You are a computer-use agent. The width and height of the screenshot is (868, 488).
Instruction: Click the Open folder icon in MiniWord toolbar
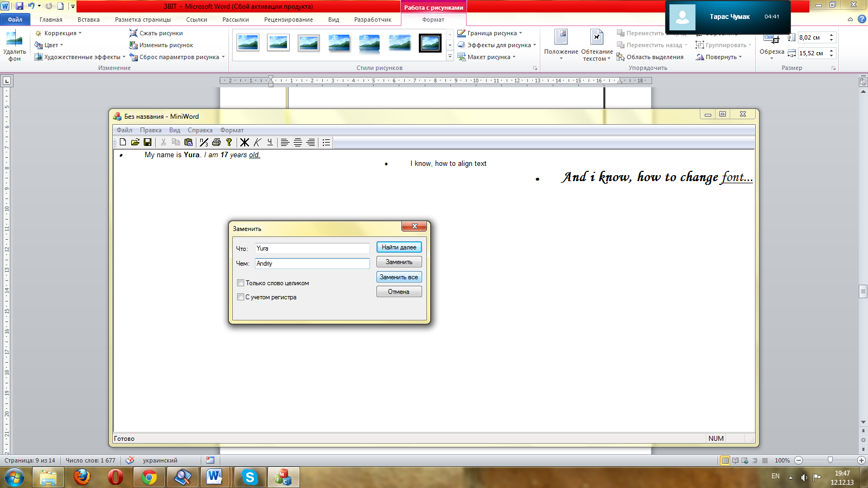tap(135, 142)
